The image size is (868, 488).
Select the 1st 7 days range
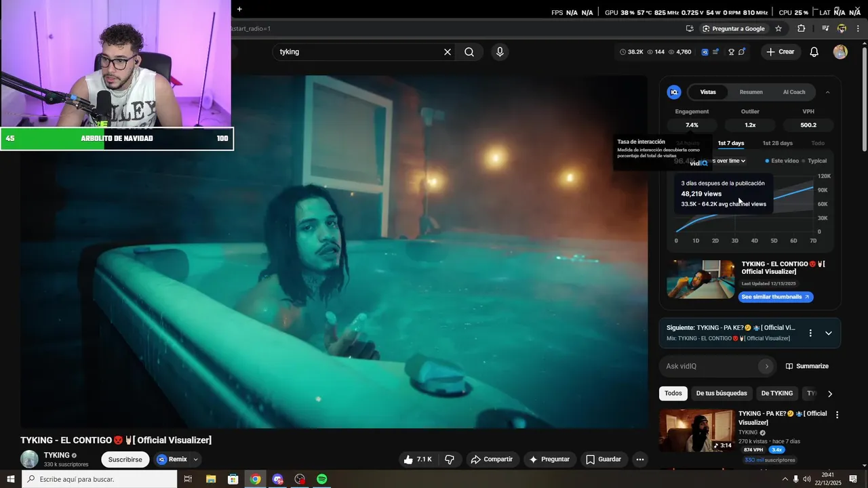coord(731,143)
